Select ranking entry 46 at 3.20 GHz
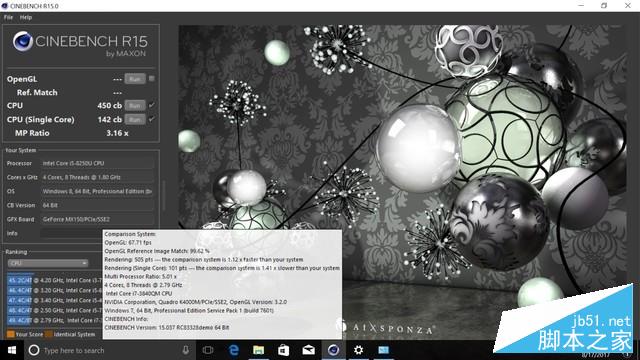 (x=55, y=290)
